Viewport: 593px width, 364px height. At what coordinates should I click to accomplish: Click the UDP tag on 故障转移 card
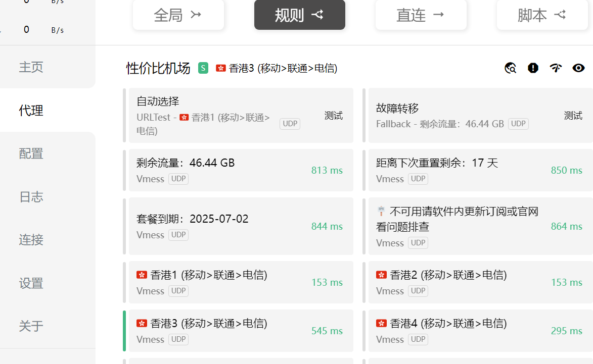coord(518,124)
